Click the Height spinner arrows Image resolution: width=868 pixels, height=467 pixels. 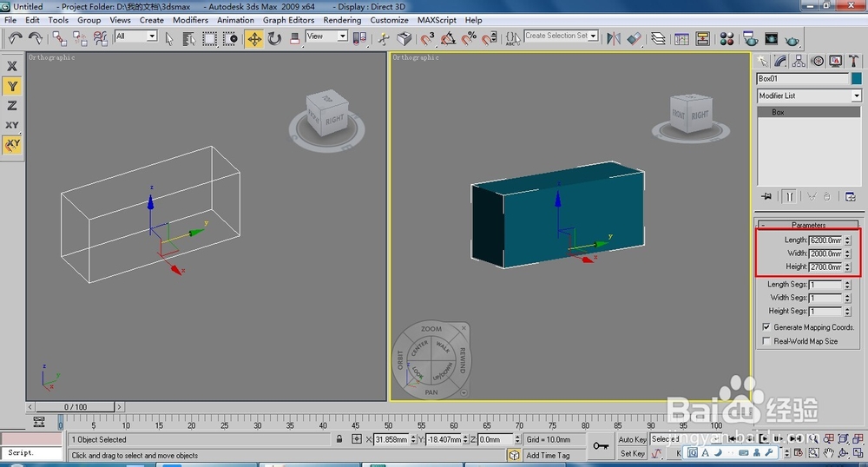click(x=847, y=266)
